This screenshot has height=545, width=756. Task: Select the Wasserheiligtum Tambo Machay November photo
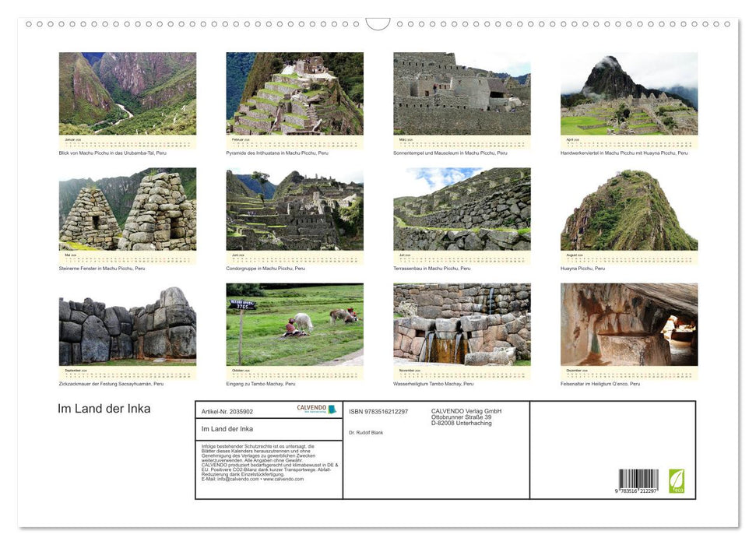462,327
